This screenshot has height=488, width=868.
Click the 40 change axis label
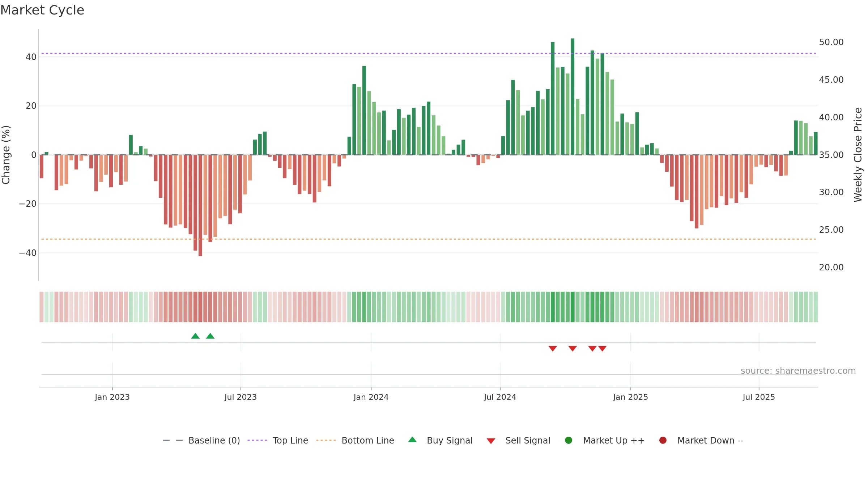coord(31,57)
